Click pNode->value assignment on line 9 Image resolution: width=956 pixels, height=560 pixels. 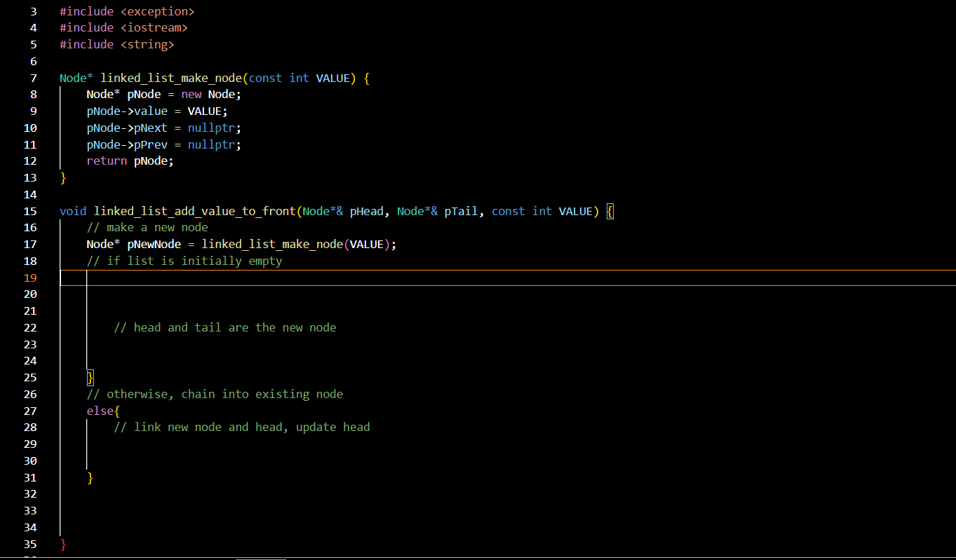126,111
